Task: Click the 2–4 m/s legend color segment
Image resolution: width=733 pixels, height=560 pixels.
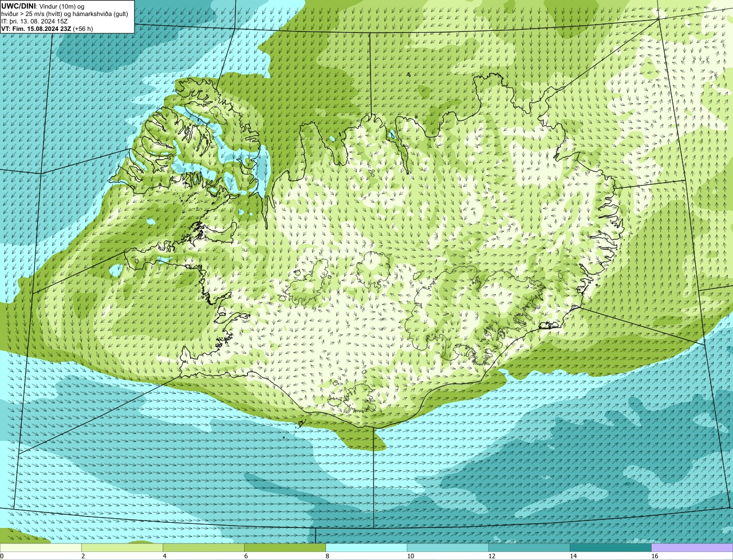Action: [122, 547]
